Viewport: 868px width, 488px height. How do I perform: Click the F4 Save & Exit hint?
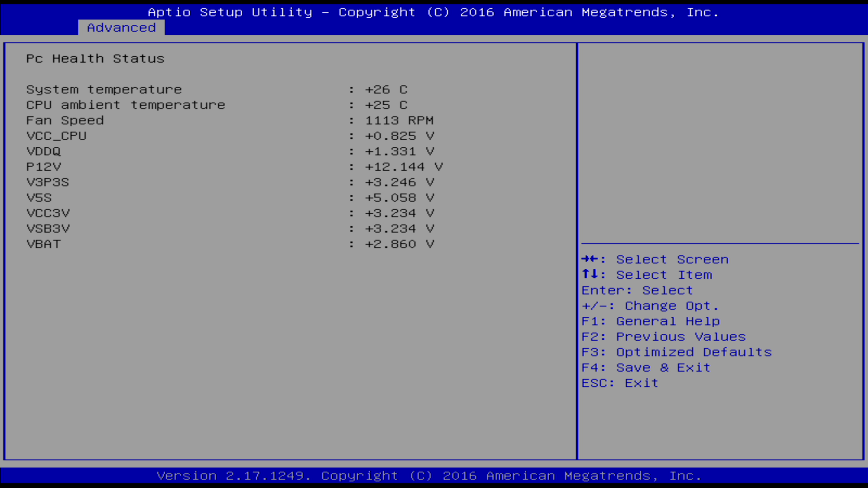coord(646,368)
